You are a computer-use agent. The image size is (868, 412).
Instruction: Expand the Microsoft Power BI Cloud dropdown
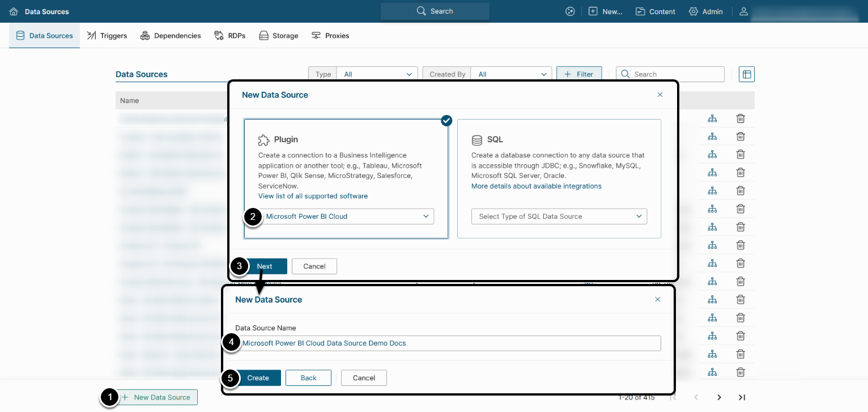coord(346,216)
